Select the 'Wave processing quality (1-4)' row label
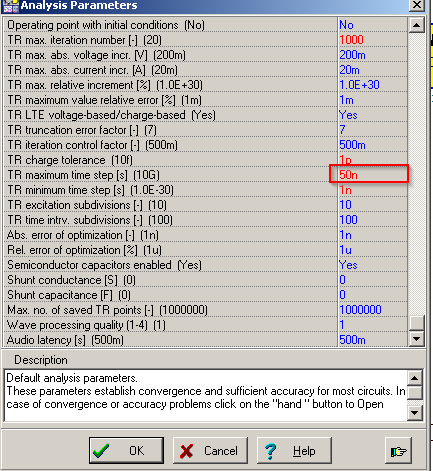The width and height of the screenshot is (433, 471). (86, 325)
